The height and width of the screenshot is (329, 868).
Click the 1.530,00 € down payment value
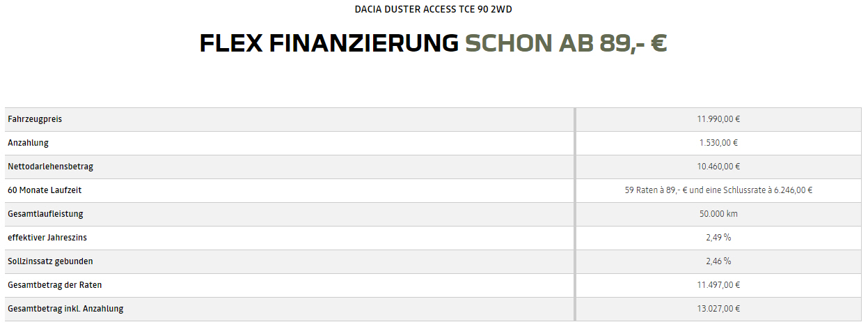point(718,143)
